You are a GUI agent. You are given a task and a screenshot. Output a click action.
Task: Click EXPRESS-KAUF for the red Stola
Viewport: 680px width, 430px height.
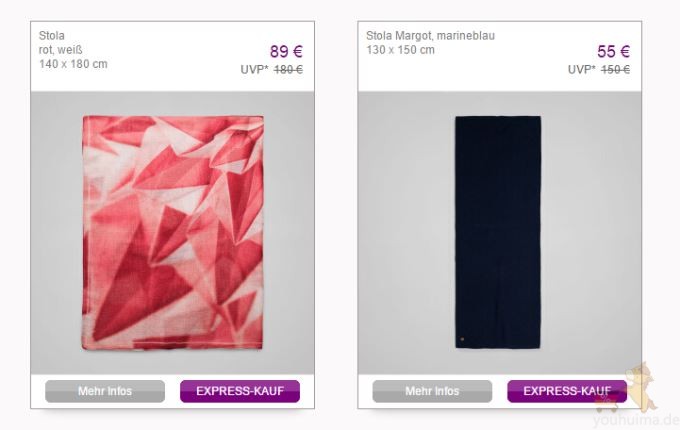point(240,391)
